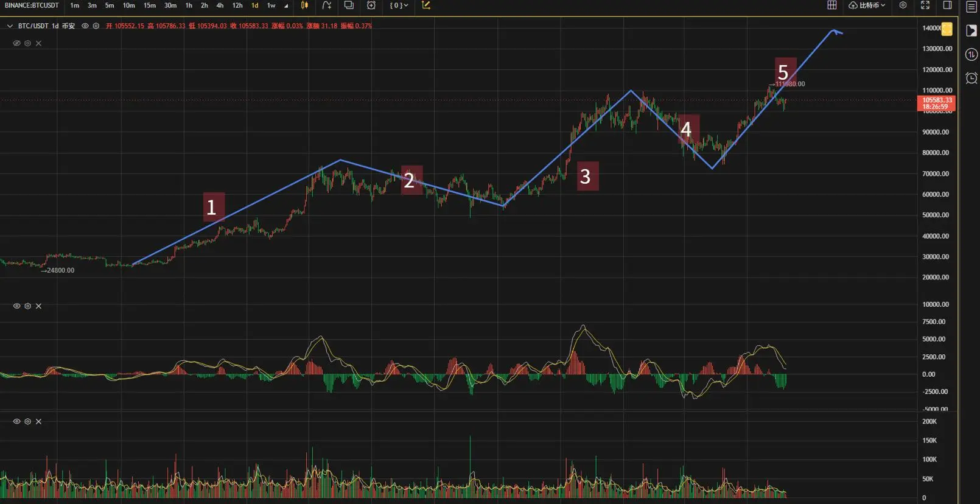Select the 2h timeframe
Viewport: 980px width, 504px height.
click(x=205, y=5)
